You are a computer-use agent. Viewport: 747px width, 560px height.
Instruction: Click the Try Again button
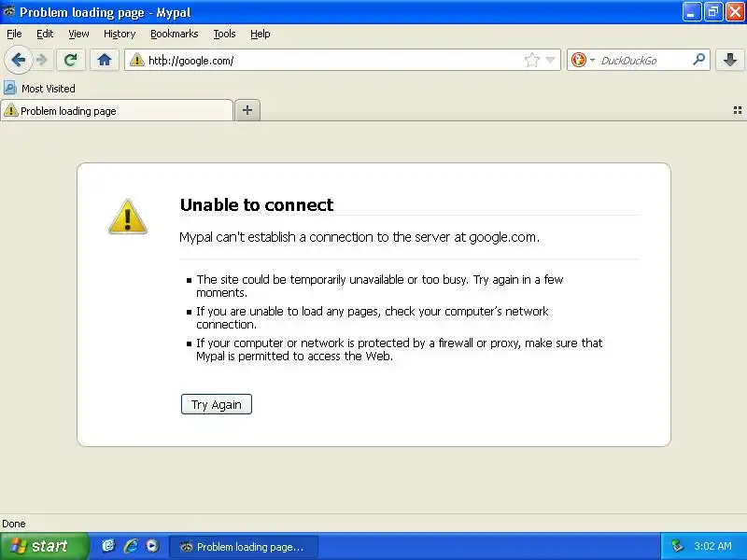pos(217,404)
